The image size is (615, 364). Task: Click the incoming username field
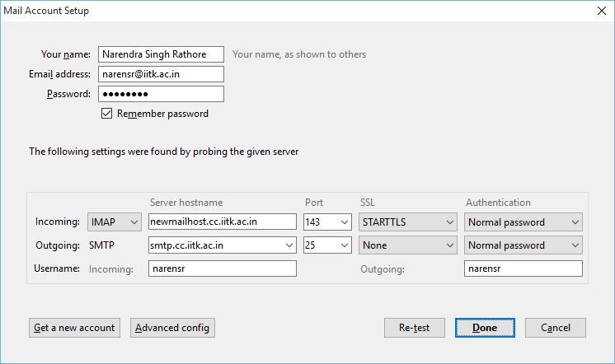[222, 268]
